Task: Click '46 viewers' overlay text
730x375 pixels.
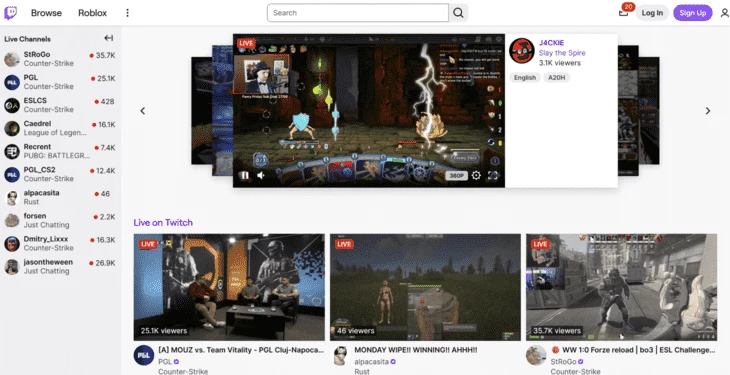Action: click(x=355, y=331)
